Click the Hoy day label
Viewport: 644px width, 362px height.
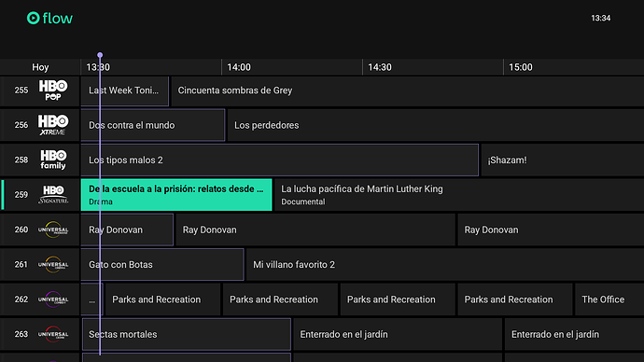[x=40, y=67]
